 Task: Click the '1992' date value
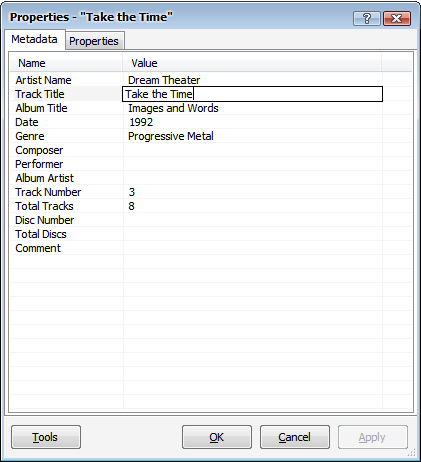[x=141, y=122]
